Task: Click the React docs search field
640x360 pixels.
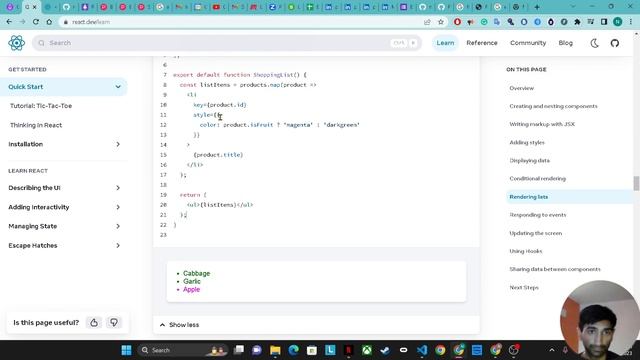Action: click(x=227, y=43)
